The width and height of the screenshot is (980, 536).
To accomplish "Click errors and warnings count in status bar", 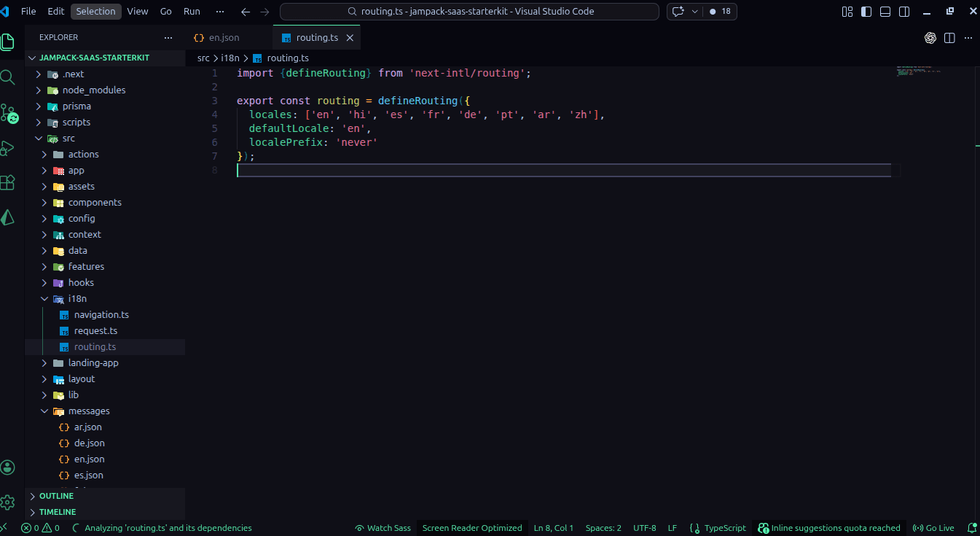I will 40,528.
